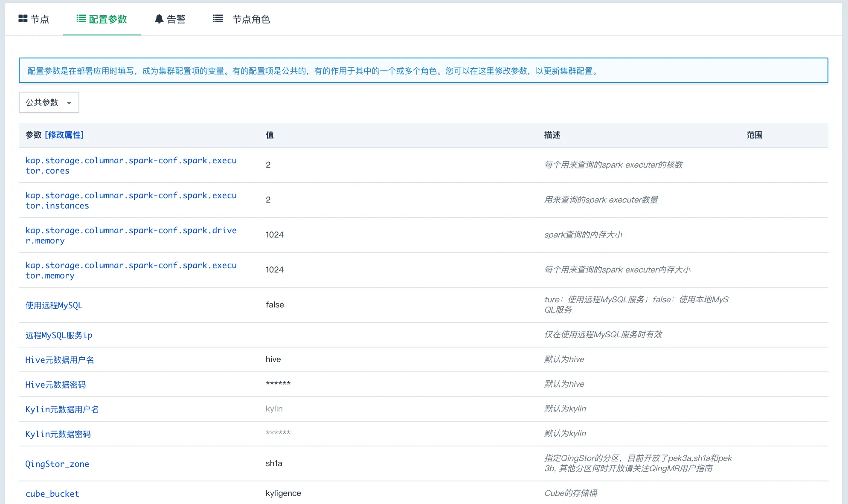
Task: Click description 每个用来查询的spark executer内存大小
Action: click(617, 269)
